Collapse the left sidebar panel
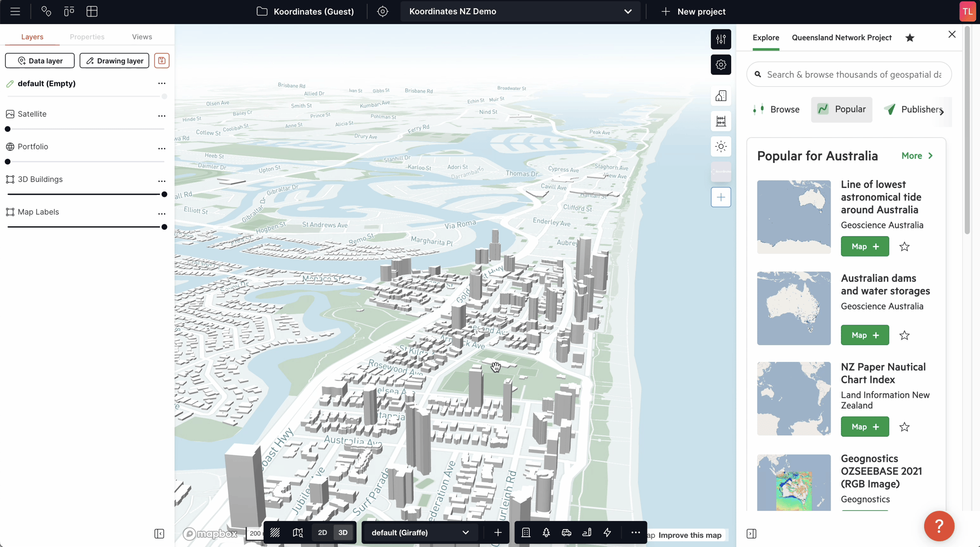 (159, 534)
